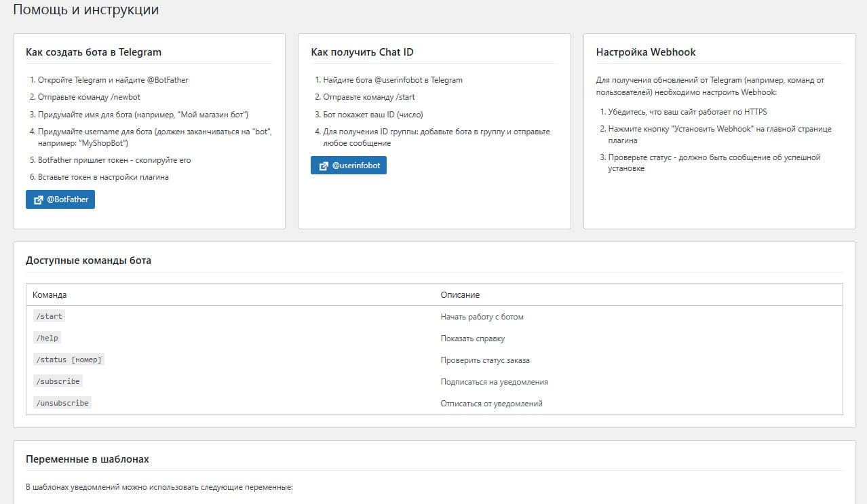Open the @userinfobot link button

coord(348,166)
